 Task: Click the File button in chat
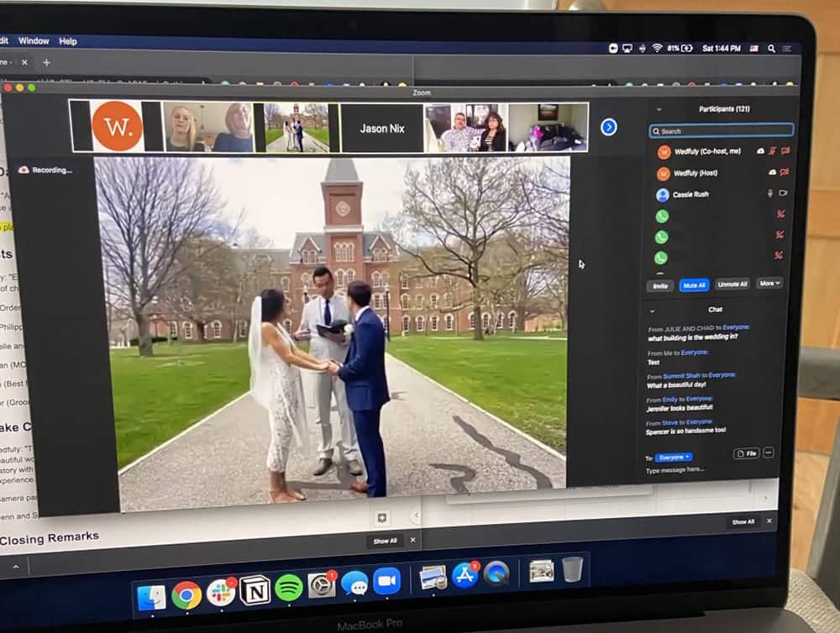747,453
